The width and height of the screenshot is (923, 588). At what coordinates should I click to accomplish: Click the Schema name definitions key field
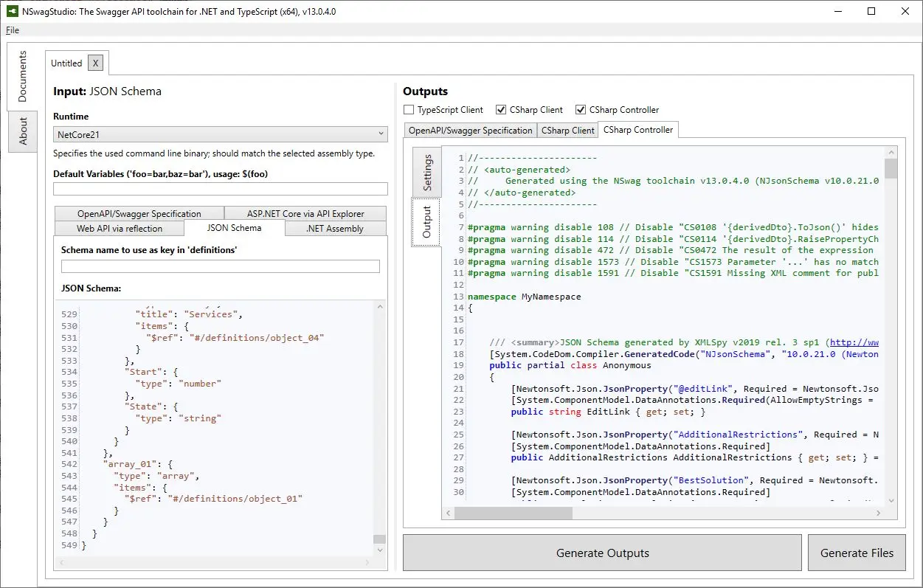[220, 266]
